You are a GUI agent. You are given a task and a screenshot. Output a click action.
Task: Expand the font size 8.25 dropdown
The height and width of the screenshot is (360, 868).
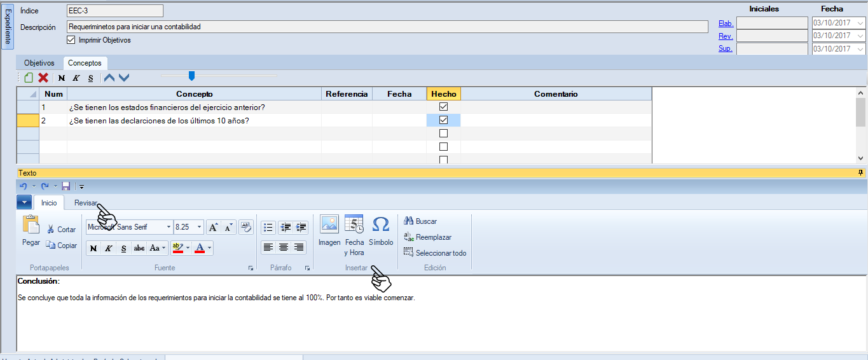click(x=200, y=227)
